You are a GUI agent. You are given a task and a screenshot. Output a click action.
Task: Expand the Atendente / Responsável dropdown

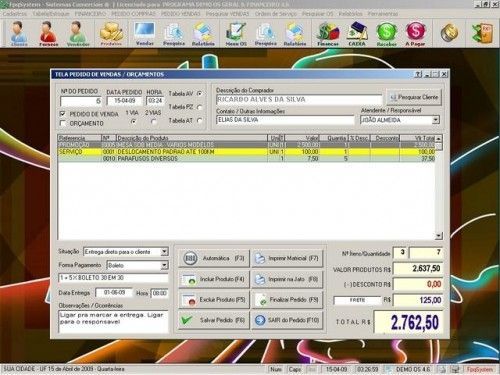pos(435,120)
